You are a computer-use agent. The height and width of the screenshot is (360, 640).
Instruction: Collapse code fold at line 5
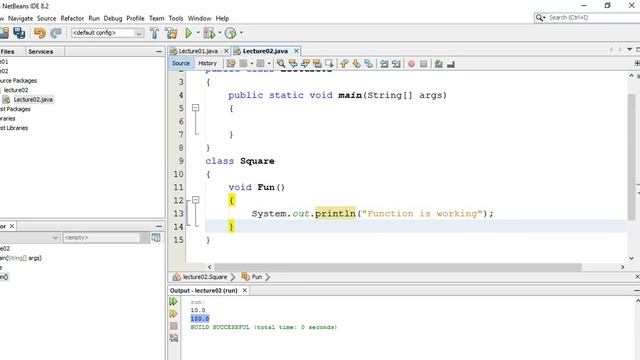[x=196, y=108]
